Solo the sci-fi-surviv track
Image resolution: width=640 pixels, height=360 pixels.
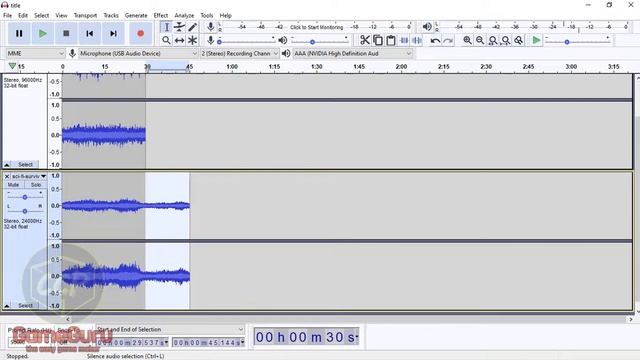coord(36,185)
